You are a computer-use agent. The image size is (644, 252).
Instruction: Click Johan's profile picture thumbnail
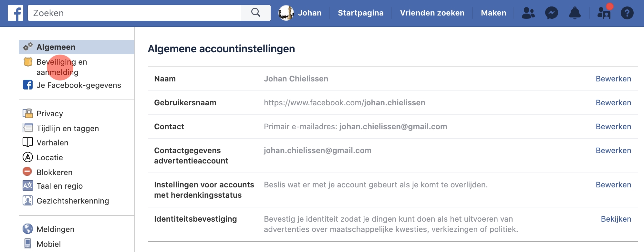[286, 13]
